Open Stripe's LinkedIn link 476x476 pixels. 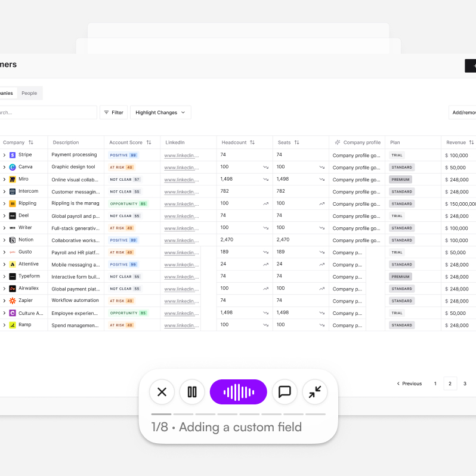[181, 156]
